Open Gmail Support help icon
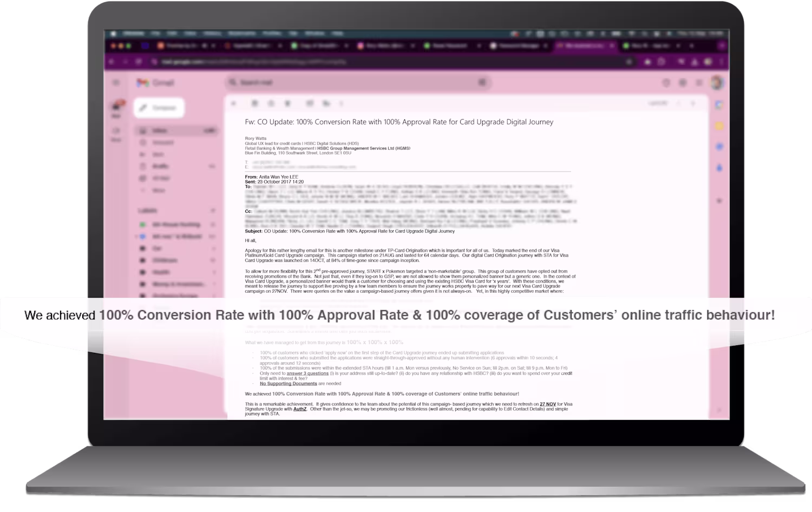This screenshot has width=812, height=512. pyautogui.click(x=666, y=83)
